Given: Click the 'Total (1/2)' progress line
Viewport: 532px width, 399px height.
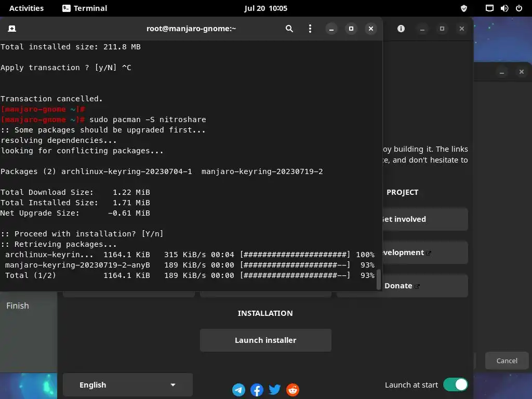Looking at the screenshot, I should pos(190,275).
